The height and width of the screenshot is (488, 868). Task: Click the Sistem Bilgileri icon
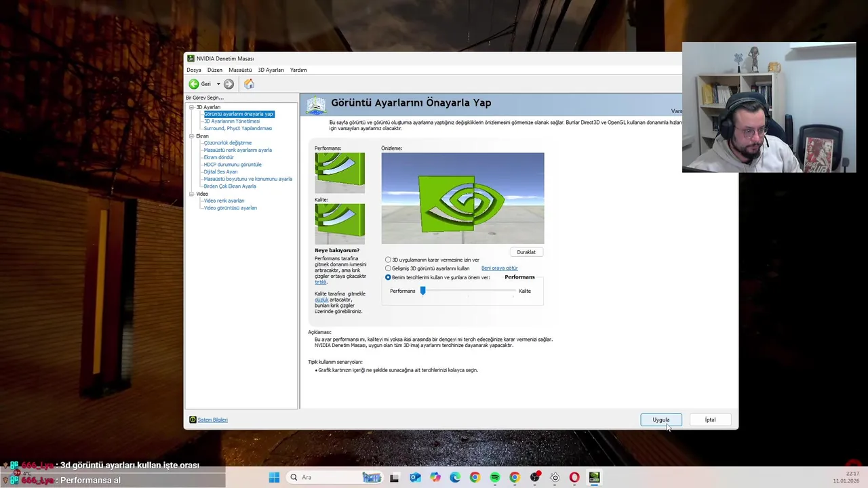[x=193, y=420]
